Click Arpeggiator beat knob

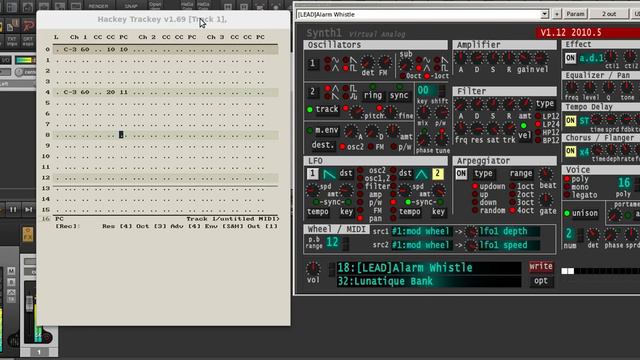[546, 175]
